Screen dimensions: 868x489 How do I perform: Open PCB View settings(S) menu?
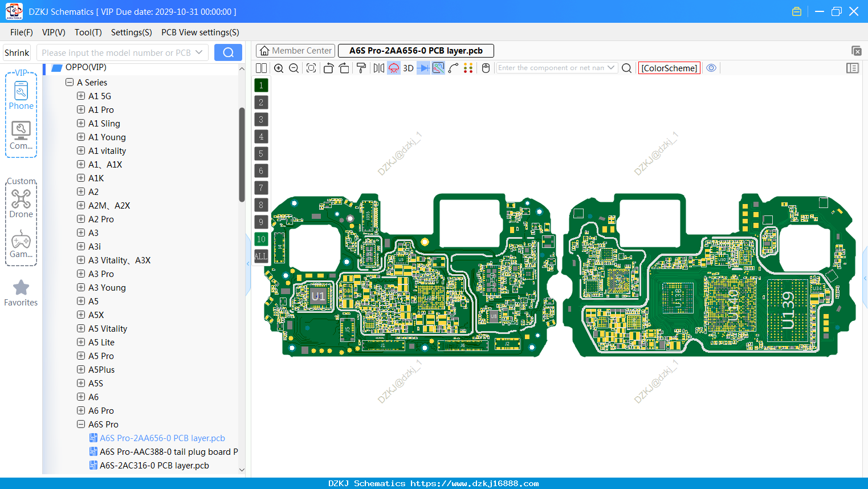coord(200,32)
